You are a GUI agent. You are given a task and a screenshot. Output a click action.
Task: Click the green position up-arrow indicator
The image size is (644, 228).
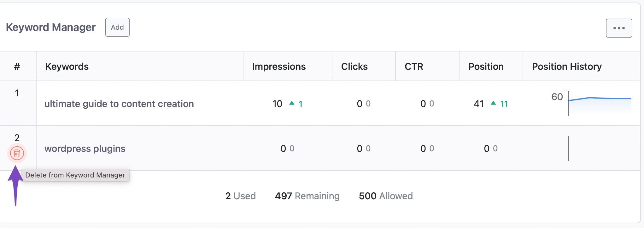(493, 103)
